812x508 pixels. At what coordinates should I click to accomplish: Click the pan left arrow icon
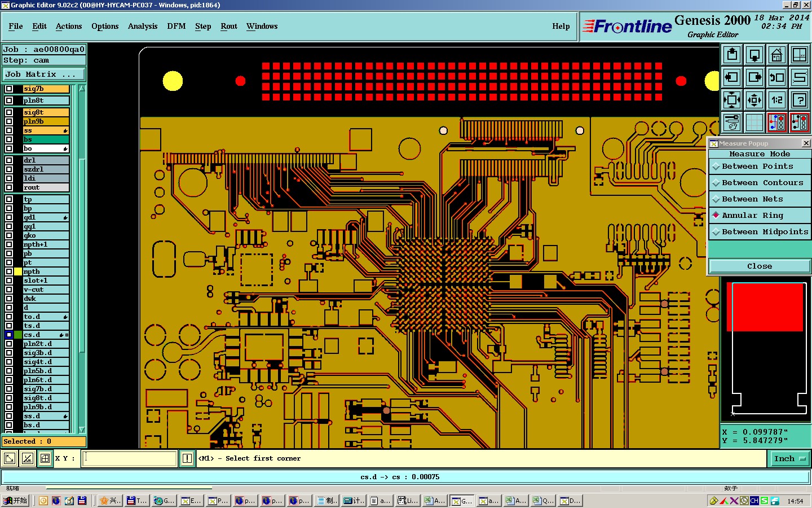[x=732, y=77]
